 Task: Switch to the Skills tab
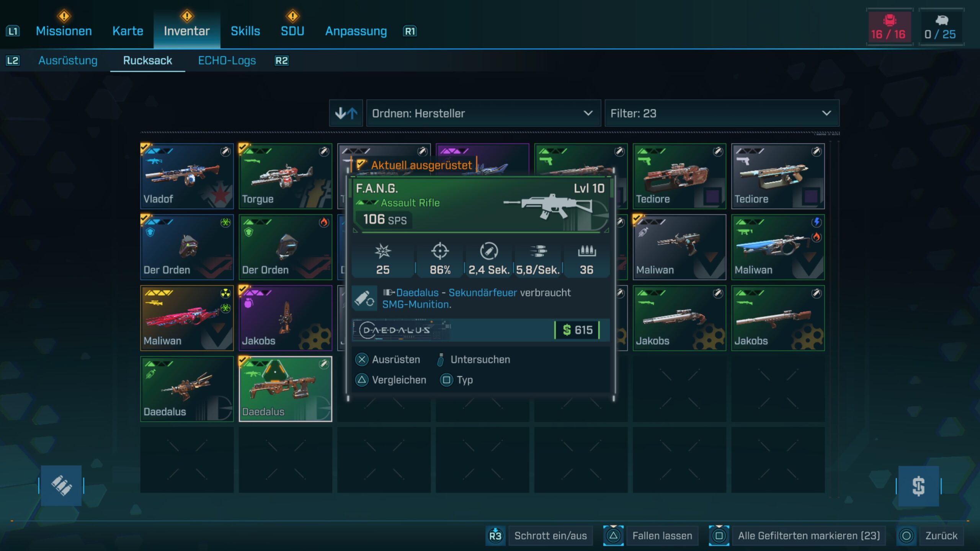(245, 31)
